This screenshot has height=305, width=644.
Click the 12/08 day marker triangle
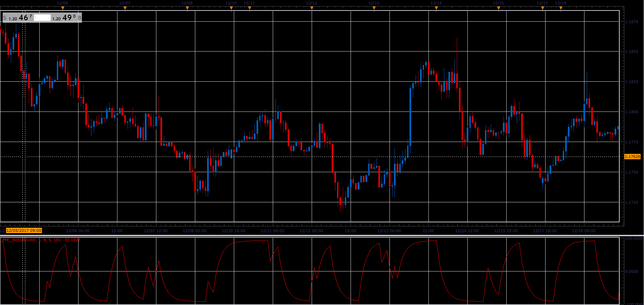[x=187, y=8]
